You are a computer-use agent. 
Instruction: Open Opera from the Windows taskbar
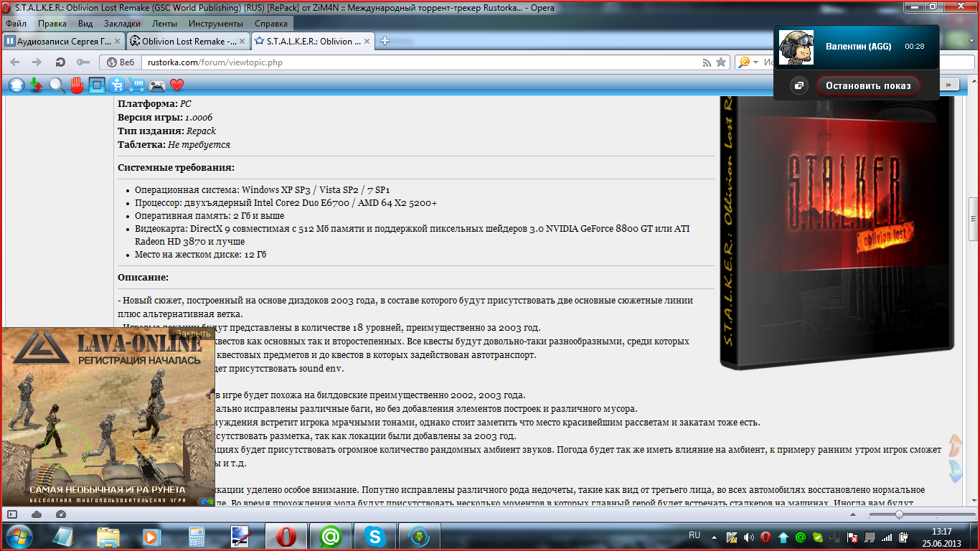coord(286,536)
